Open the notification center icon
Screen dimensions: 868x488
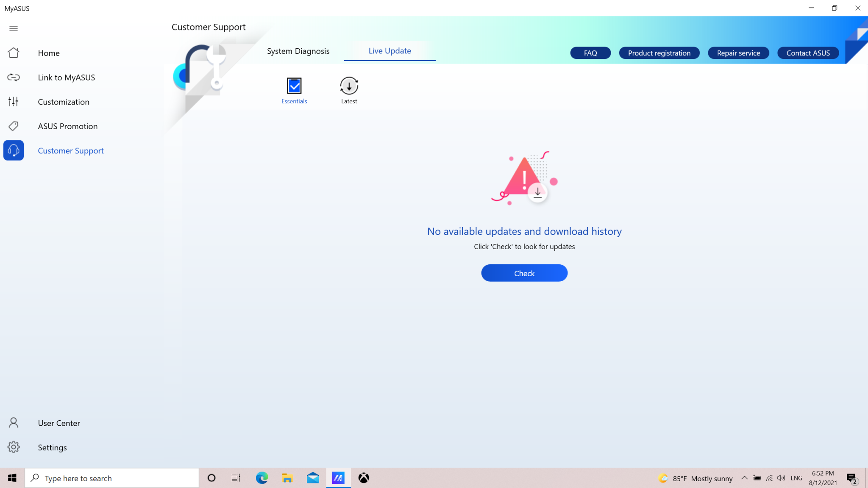click(x=852, y=479)
